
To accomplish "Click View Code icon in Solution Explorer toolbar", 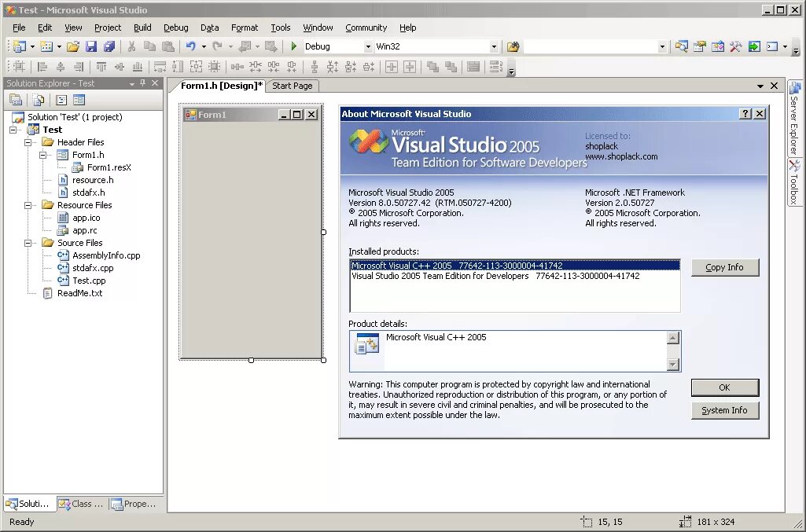I will tap(61, 100).
